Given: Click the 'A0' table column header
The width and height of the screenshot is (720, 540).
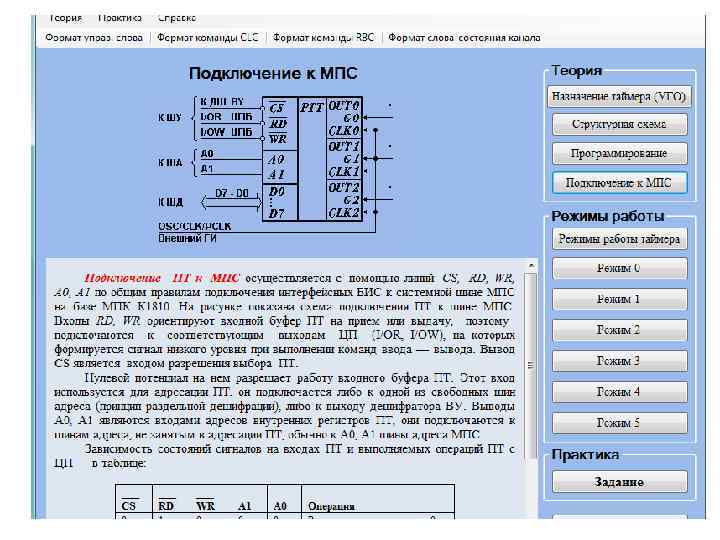Looking at the screenshot, I should point(280,506).
